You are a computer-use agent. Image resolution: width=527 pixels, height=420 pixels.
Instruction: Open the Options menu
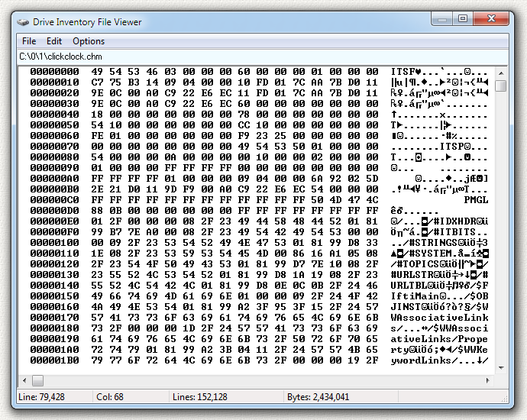89,41
